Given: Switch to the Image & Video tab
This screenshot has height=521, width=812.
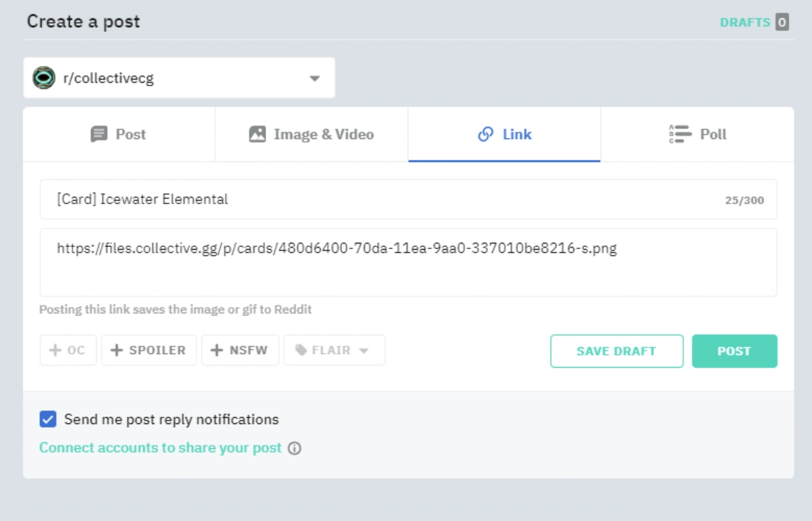Looking at the screenshot, I should [x=311, y=134].
